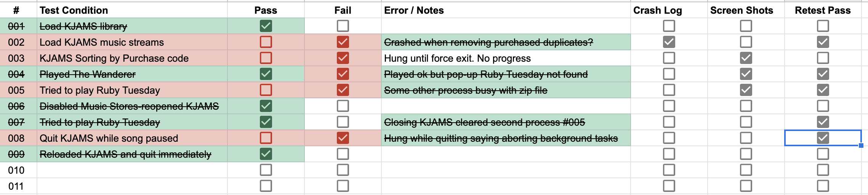The width and height of the screenshot is (868, 195).
Task: Uncheck Retest Pass checkbox for row 007
Action: pyautogui.click(x=823, y=122)
